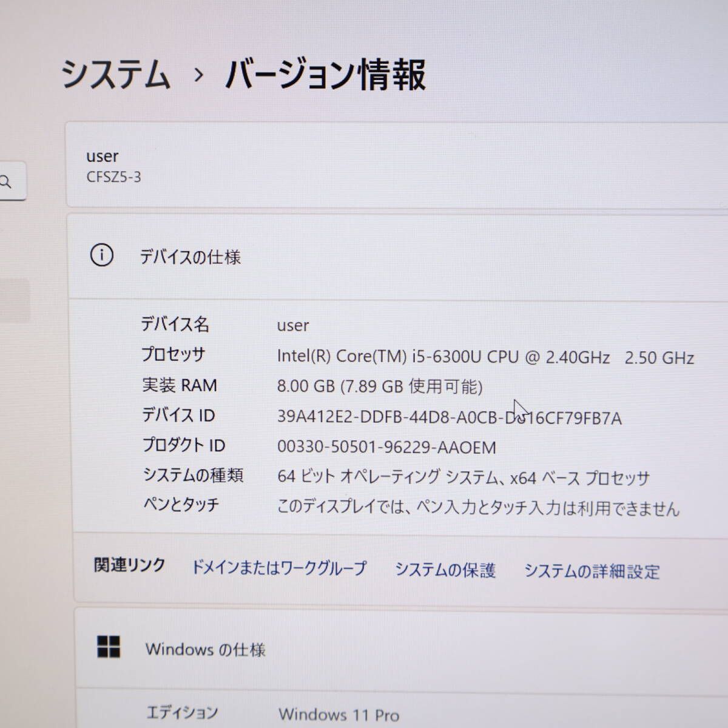Click the ペンとタッチ label

pyautogui.click(x=181, y=505)
